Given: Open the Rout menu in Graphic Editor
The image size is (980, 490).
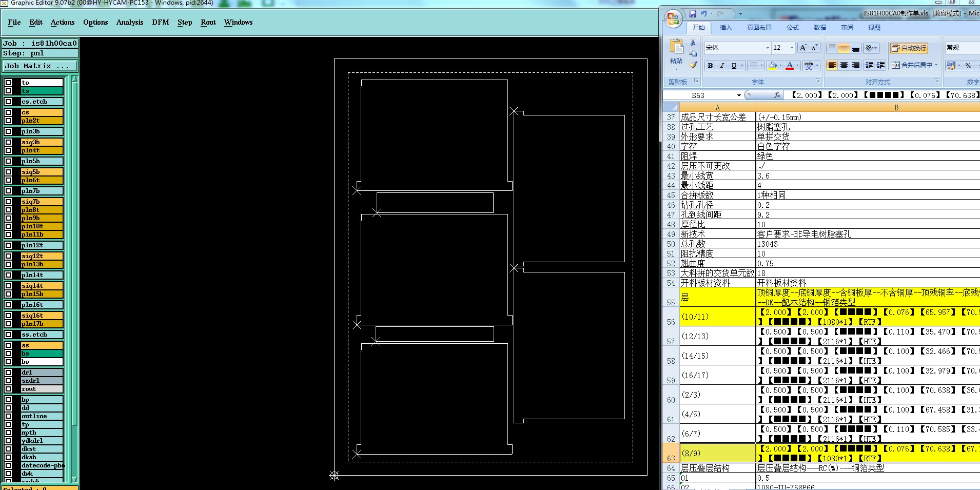Looking at the screenshot, I should (208, 22).
